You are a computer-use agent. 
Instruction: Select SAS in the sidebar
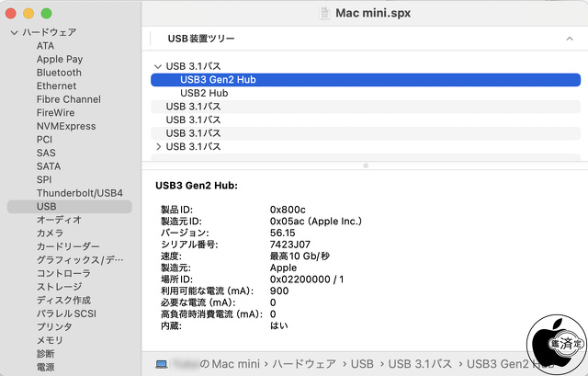click(46, 154)
